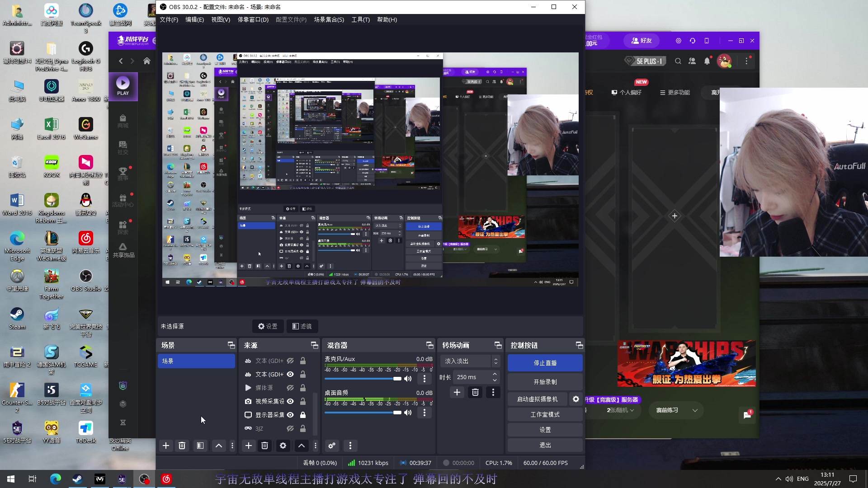
Task: Mute the 桌面音频 speaker icon
Action: 408,413
